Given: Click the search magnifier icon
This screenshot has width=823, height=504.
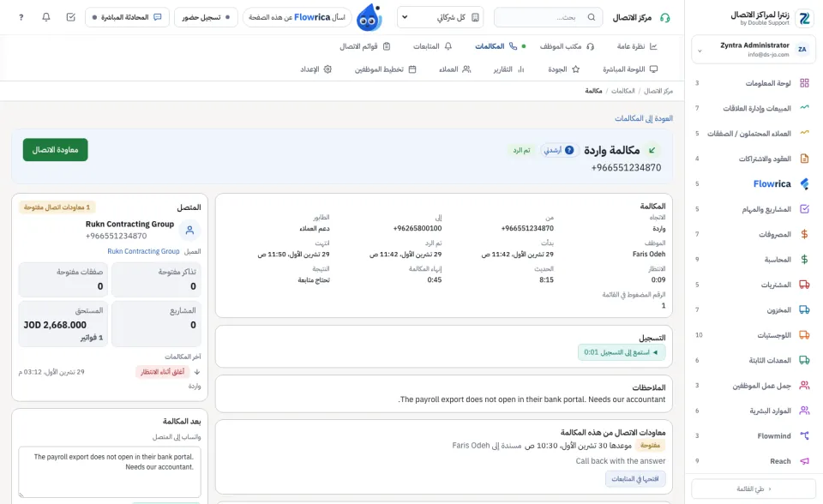Looking at the screenshot, I should (x=592, y=17).
